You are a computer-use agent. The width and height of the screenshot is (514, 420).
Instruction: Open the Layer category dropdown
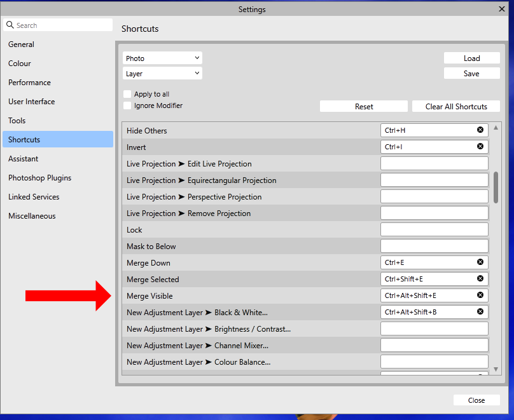click(162, 72)
